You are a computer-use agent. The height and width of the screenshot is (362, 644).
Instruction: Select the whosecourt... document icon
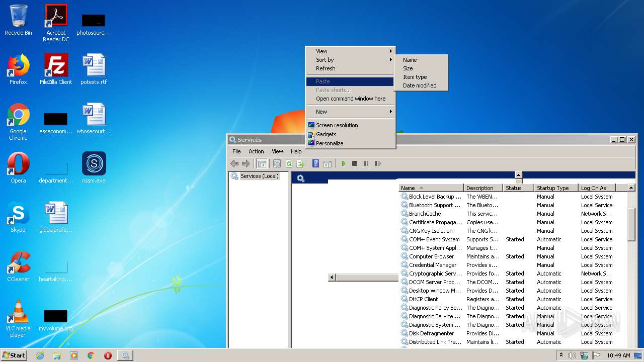(x=94, y=119)
